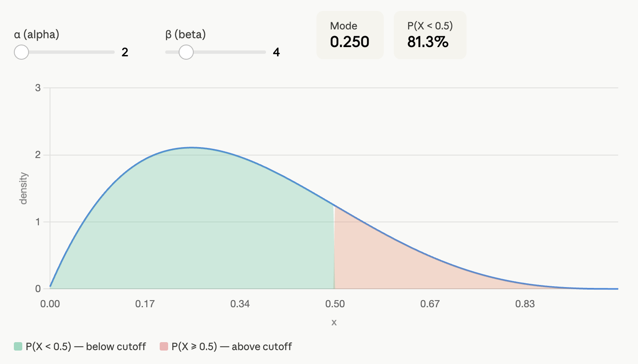638x364 pixels.
Task: Click the 'β (beta)' slider label
Action: click(x=185, y=34)
